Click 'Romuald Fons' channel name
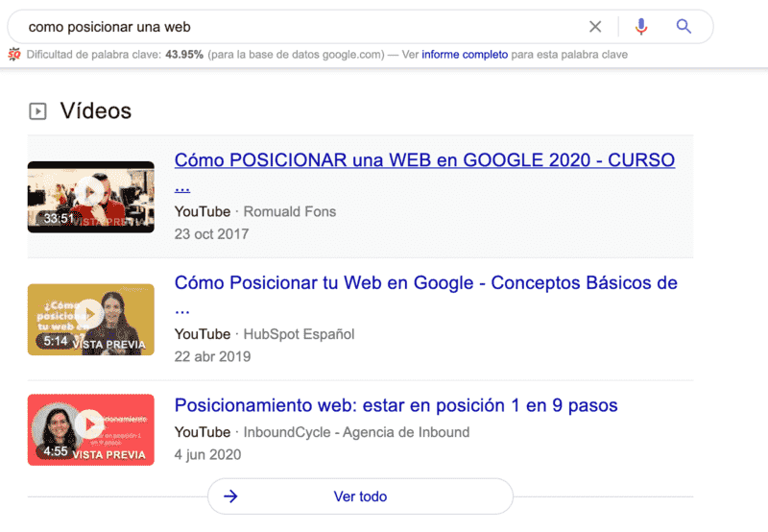Viewport: 768px width, 532px height. [x=290, y=211]
